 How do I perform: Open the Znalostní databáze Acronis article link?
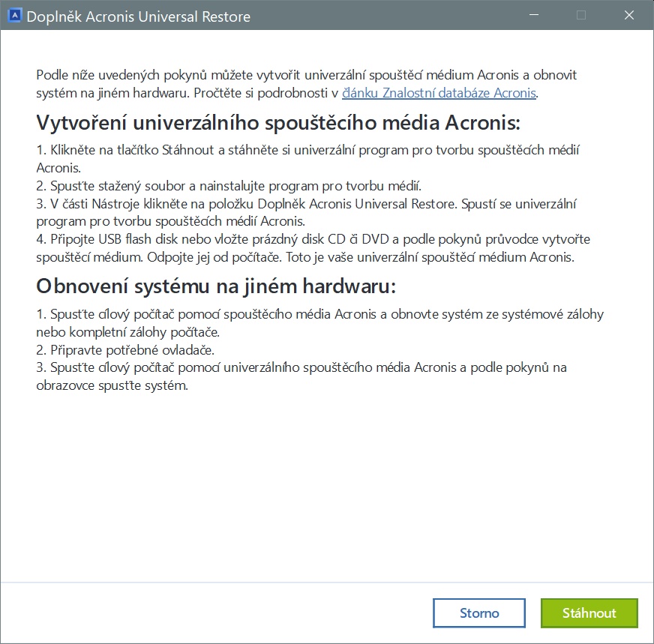439,93
